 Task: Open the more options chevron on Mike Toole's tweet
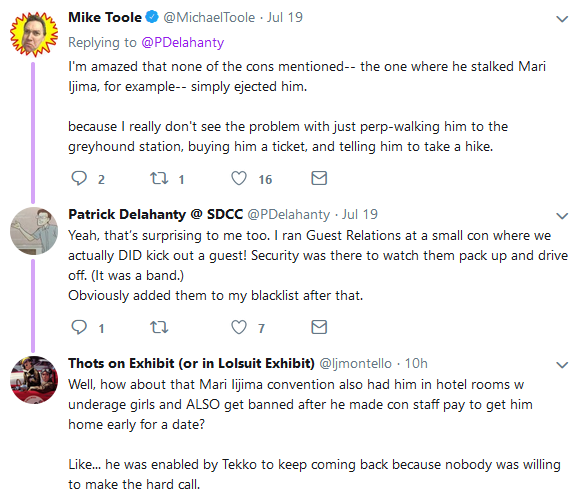562,19
